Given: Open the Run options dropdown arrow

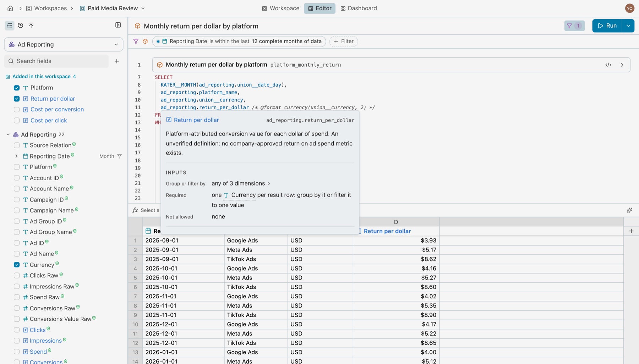Looking at the screenshot, I should (x=628, y=26).
